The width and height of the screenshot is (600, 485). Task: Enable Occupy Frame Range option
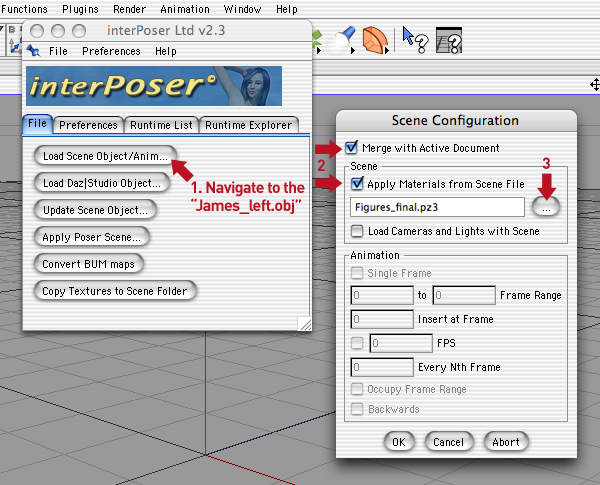(357, 389)
